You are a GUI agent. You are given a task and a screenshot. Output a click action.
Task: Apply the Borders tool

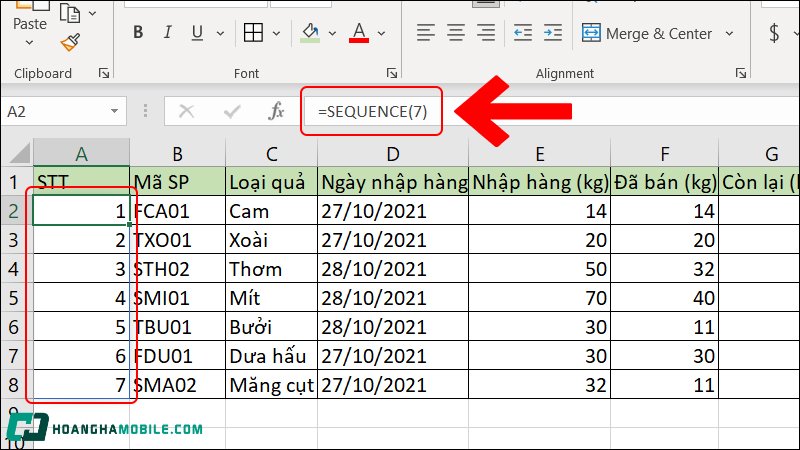pyautogui.click(x=253, y=33)
